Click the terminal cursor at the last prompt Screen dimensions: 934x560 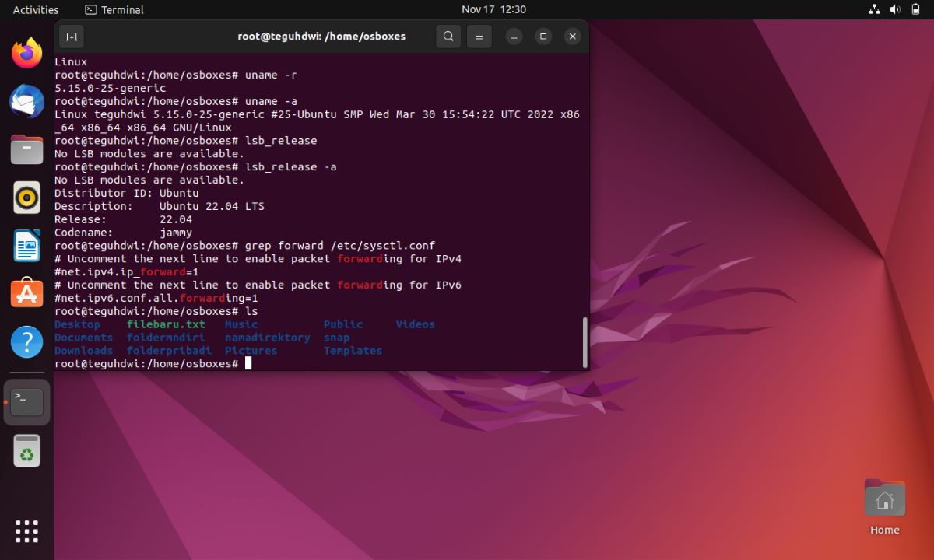pyautogui.click(x=248, y=363)
